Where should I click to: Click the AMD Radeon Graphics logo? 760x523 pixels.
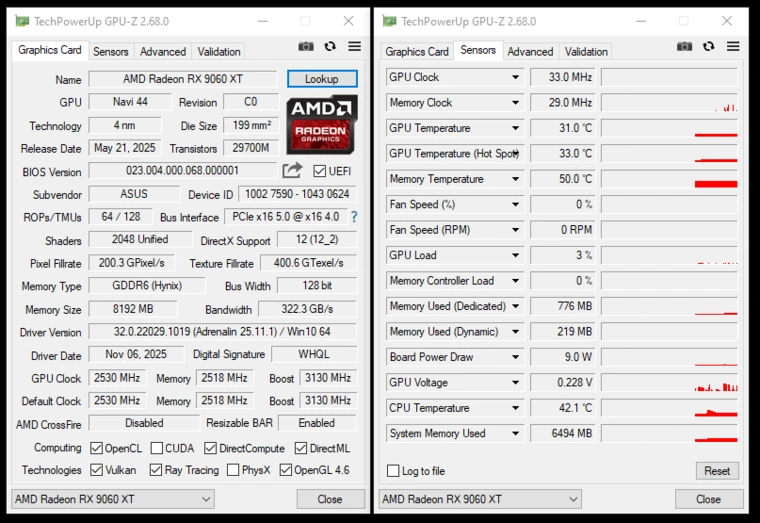click(x=322, y=124)
